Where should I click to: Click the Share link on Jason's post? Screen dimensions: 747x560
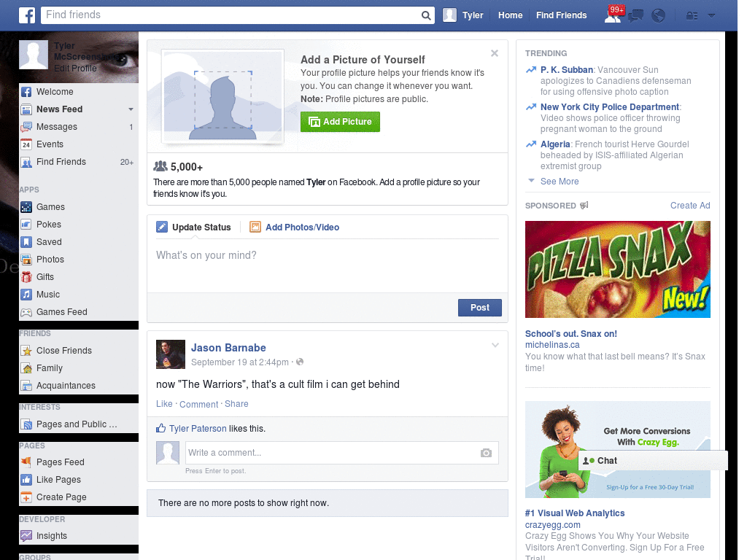[236, 404]
